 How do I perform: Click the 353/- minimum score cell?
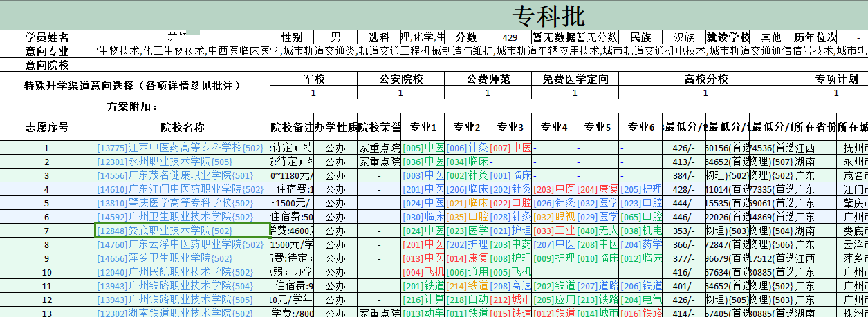pyautogui.click(x=684, y=231)
